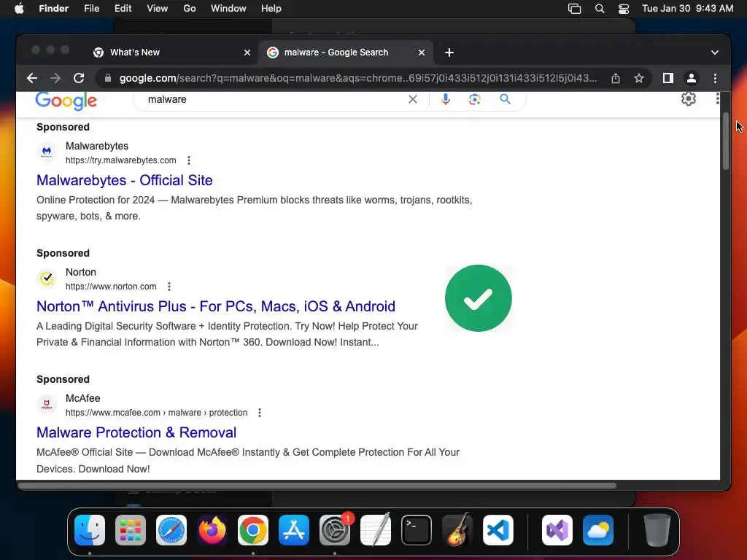Open Terminal from the Dock
Viewport: 747px width, 560px height.
417,530
